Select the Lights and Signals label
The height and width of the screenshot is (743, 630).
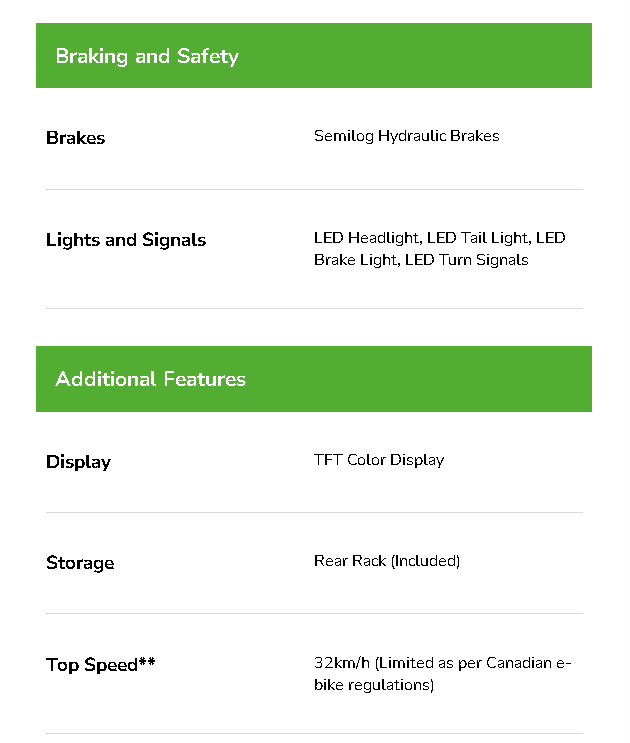[126, 240]
